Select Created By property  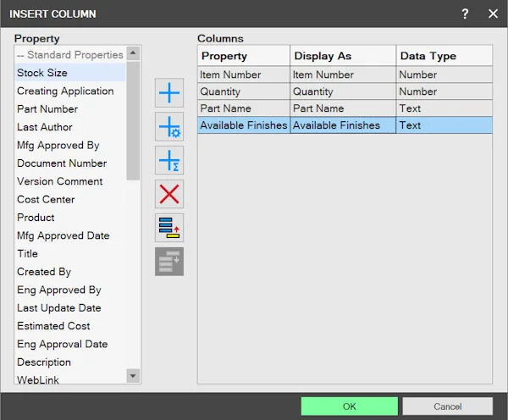[x=70, y=272]
